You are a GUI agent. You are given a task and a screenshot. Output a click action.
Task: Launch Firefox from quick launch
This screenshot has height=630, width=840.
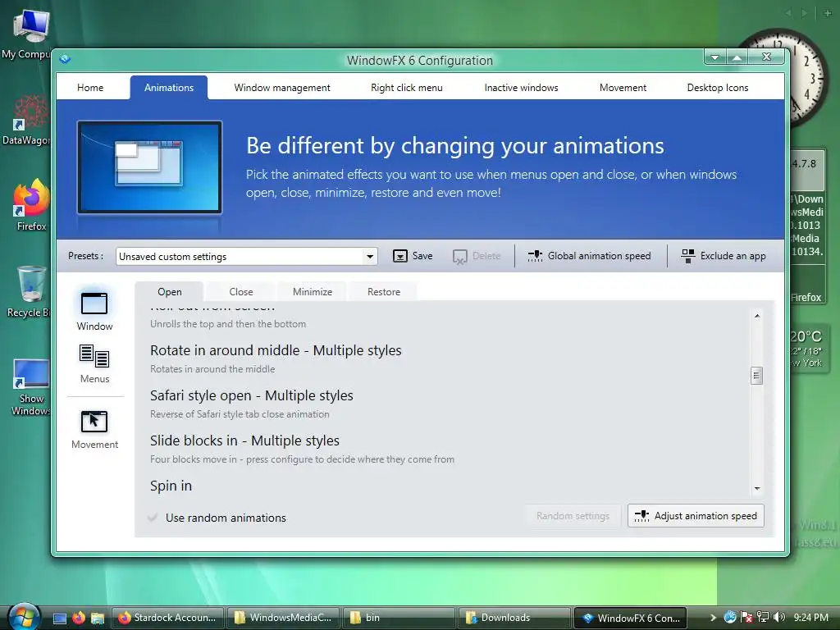pos(79,619)
